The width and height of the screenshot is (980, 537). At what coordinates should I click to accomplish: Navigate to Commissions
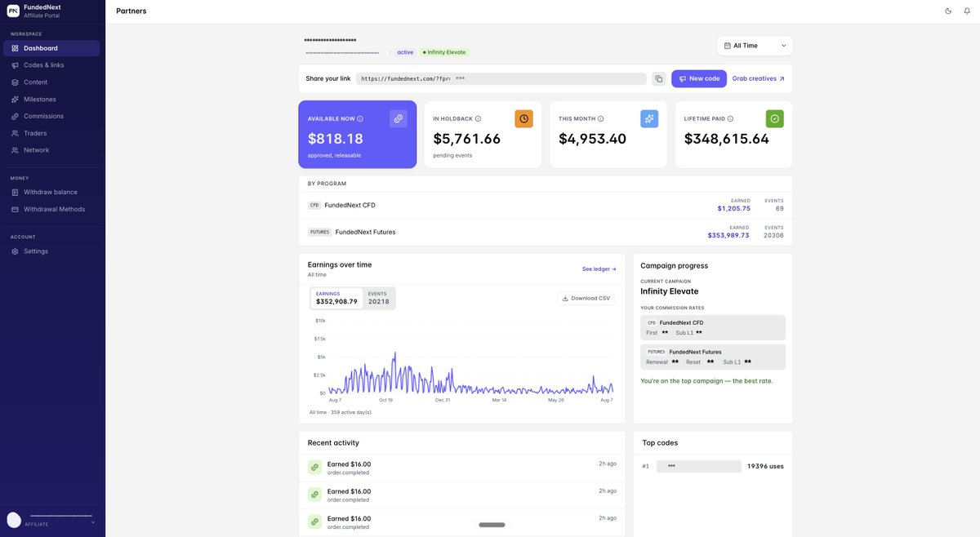(x=52, y=116)
